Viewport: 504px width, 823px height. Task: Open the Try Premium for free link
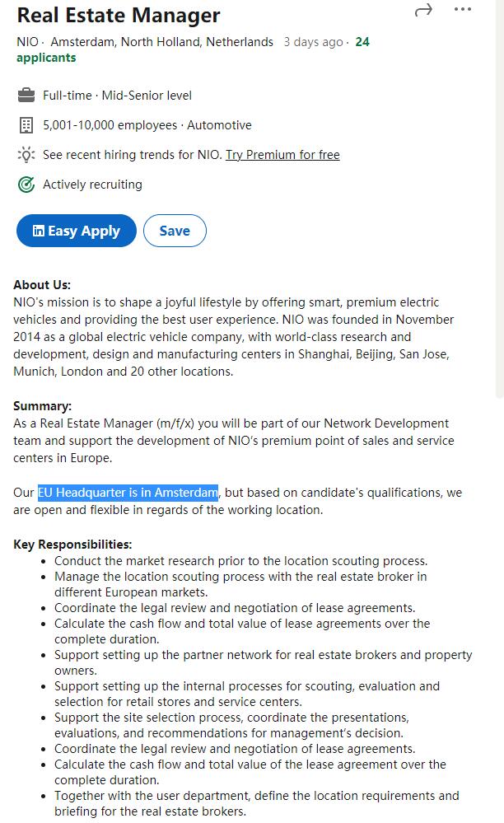coord(282,155)
